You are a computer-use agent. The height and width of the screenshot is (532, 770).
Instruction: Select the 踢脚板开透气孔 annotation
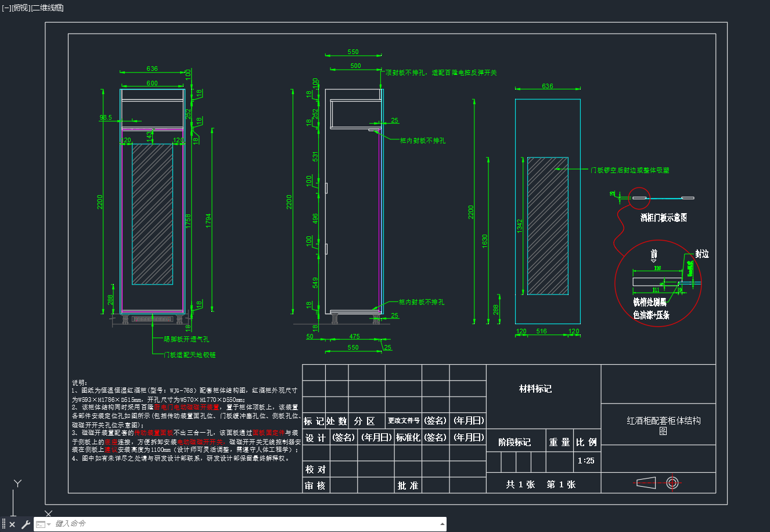point(186,339)
